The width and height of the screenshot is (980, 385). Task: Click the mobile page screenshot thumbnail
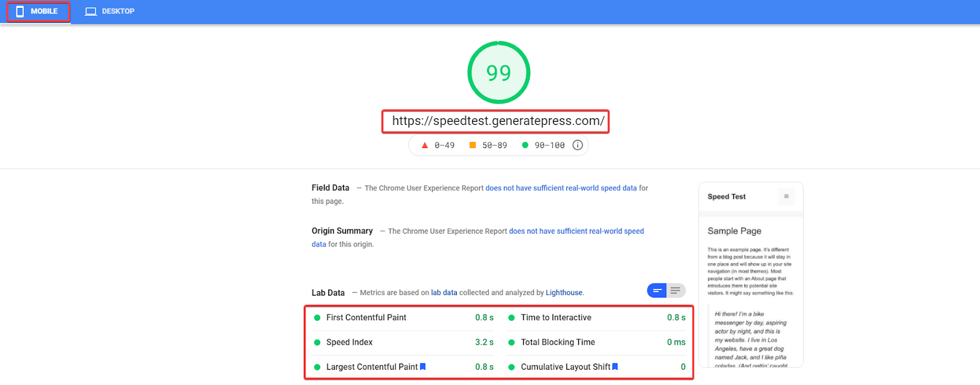pyautogui.click(x=751, y=275)
